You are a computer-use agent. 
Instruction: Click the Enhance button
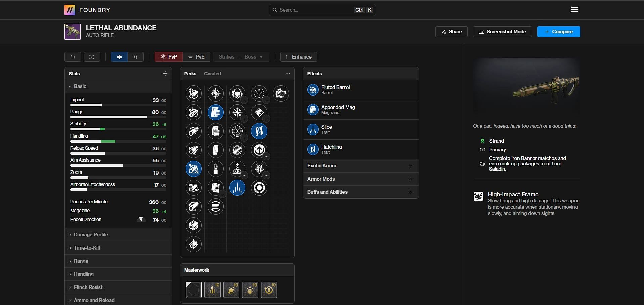(298, 57)
